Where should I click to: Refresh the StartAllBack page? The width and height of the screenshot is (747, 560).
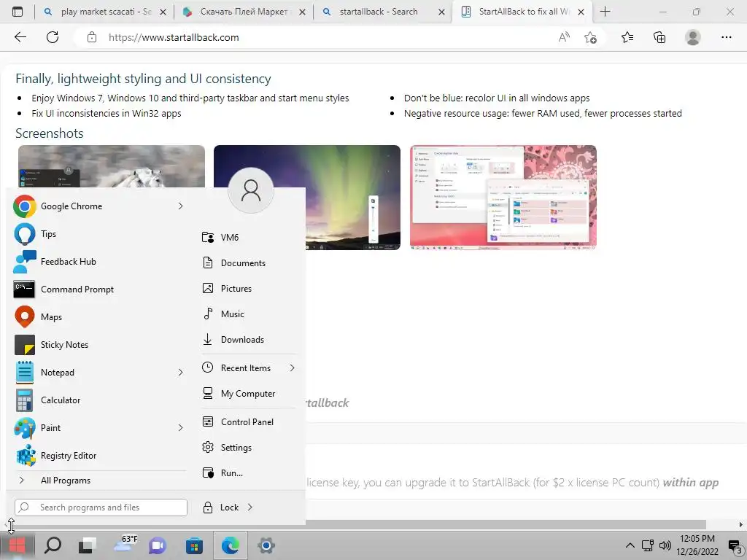tap(53, 37)
